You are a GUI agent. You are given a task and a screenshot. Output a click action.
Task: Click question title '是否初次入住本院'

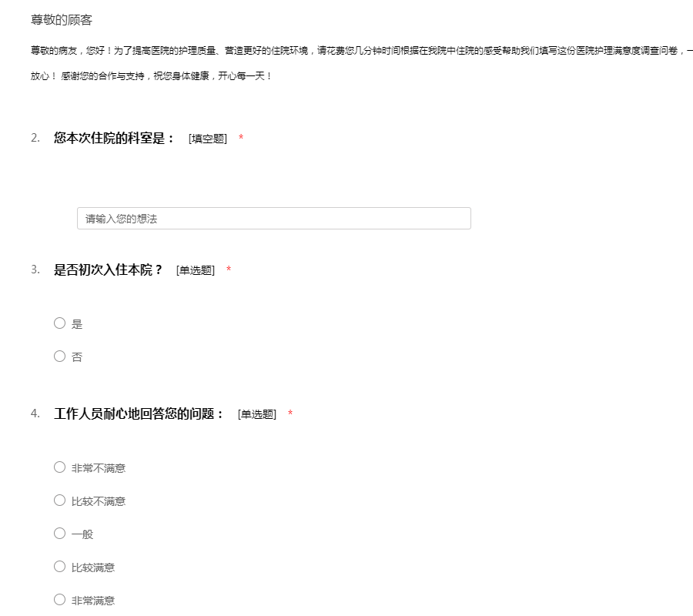[109, 269]
